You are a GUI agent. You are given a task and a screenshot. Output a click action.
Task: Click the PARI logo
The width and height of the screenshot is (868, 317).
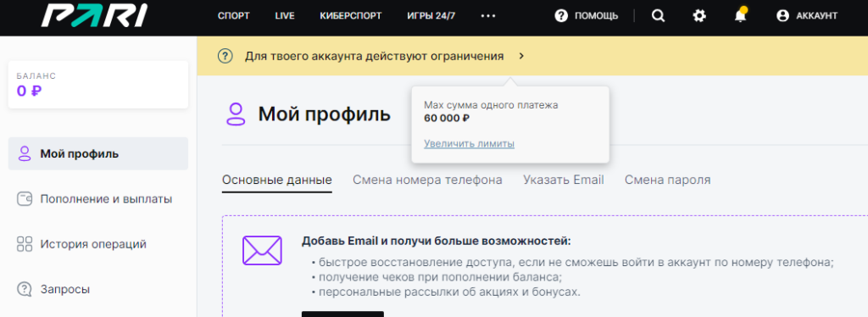[x=94, y=16]
